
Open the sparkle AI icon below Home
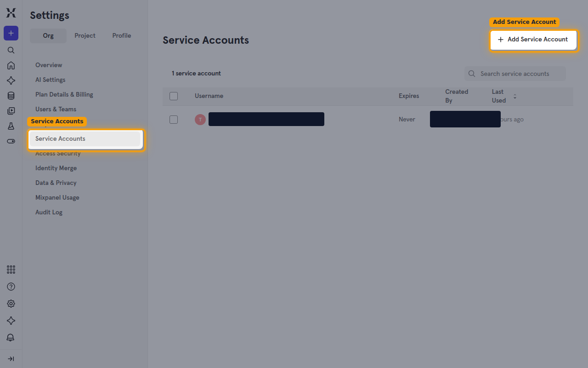pyautogui.click(x=11, y=80)
